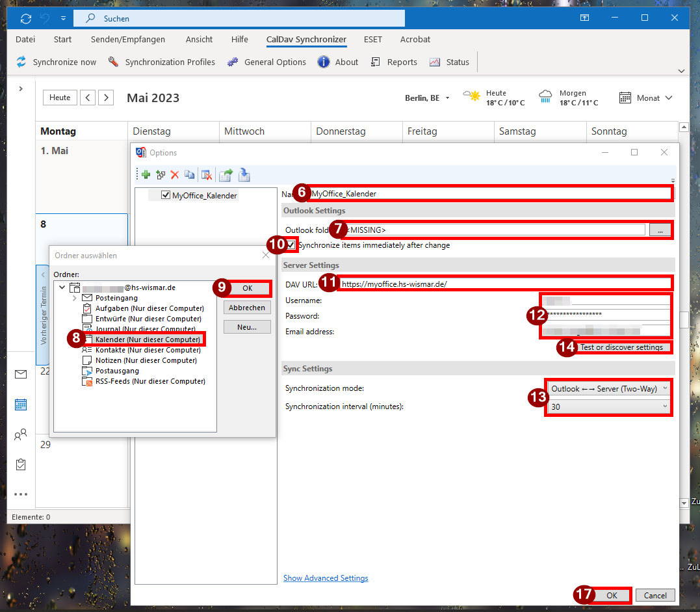The width and height of the screenshot is (700, 612).
Task: Select Kalender (Nur dieser Computer) folder
Action: coord(148,339)
